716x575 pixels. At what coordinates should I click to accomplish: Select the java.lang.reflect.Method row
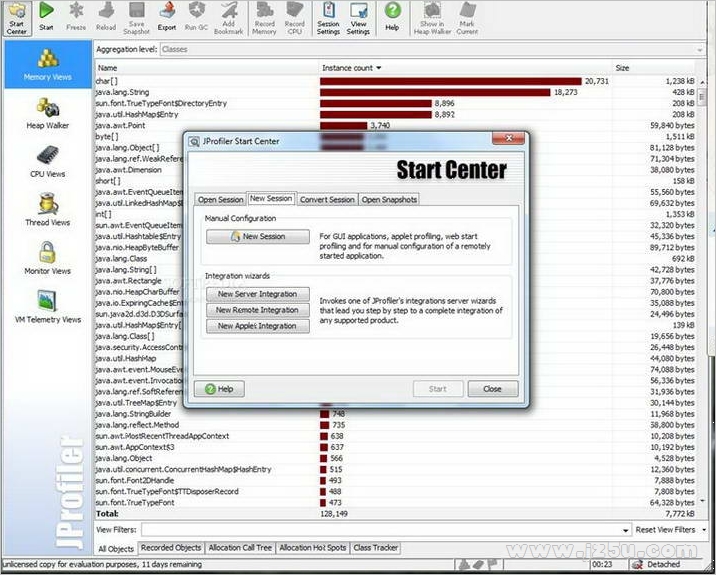(395, 425)
